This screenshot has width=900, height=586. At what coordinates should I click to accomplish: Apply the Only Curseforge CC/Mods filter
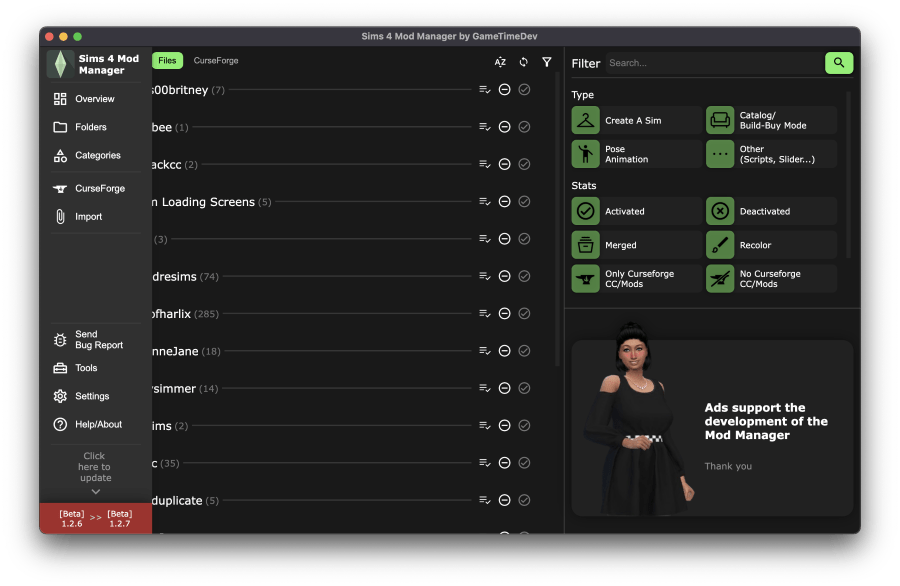637,279
